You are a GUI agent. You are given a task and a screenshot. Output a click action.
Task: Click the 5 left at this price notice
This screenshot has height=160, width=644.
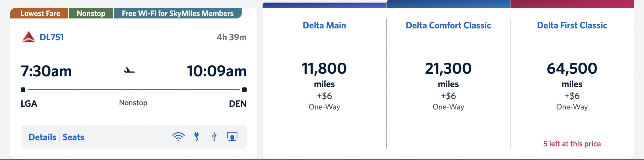[572, 144]
